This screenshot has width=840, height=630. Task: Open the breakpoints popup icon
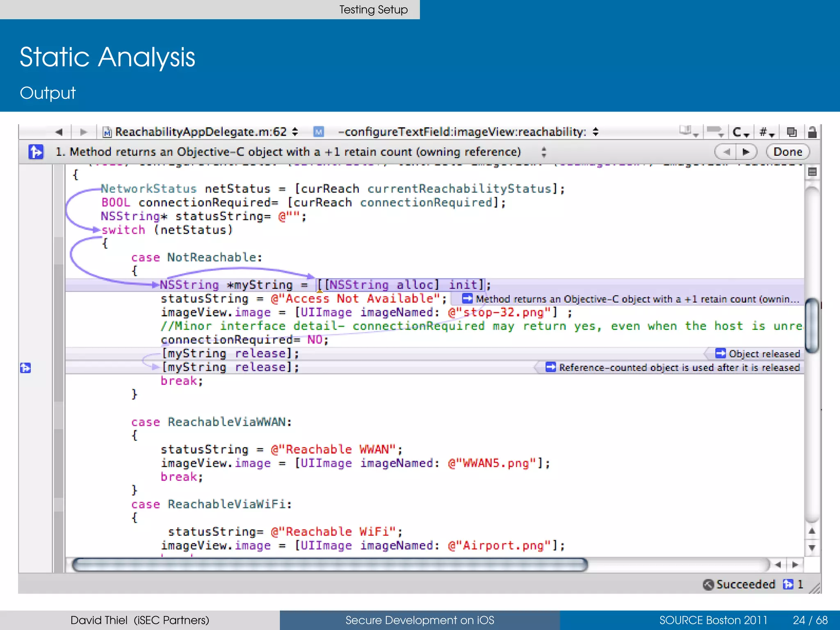716,132
